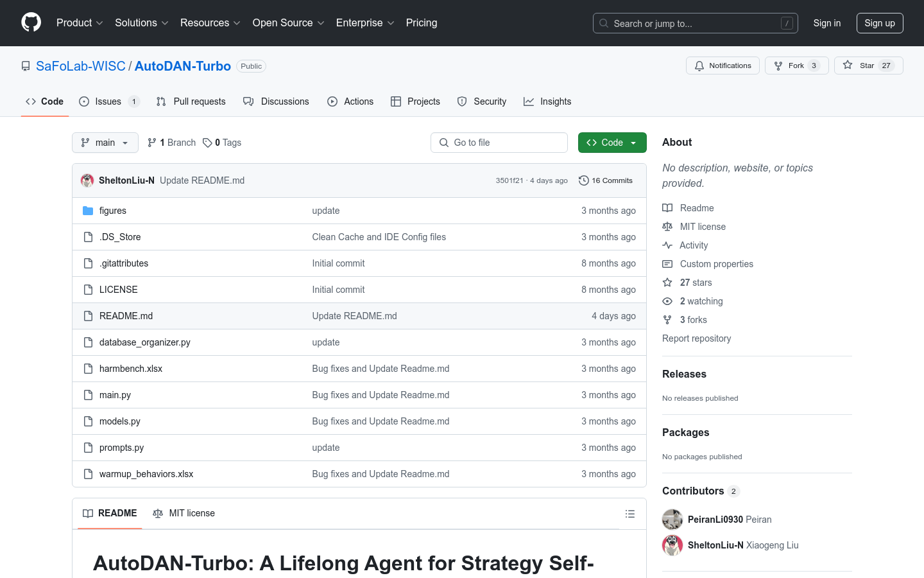Open the README.md file
924x578 pixels.
click(126, 316)
